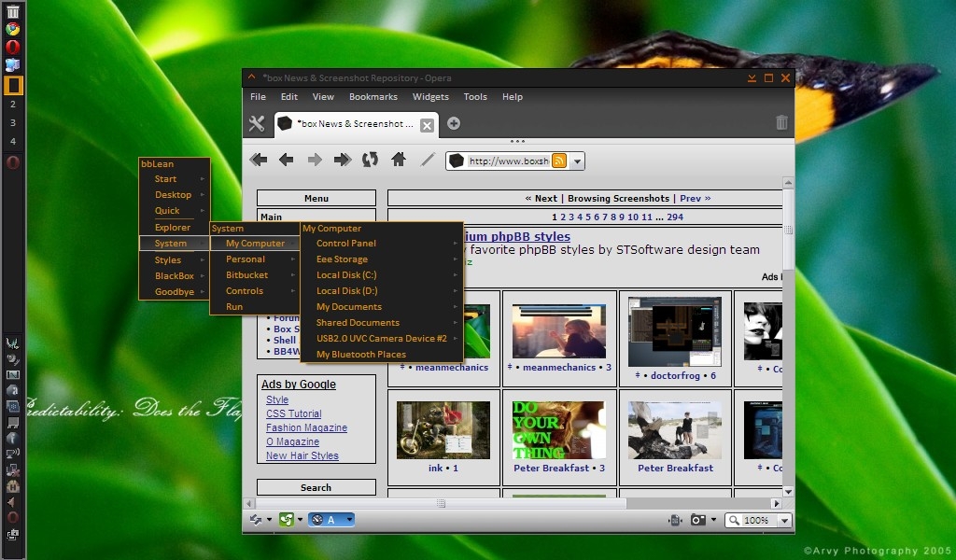Open Local Disk (C:) entry
The width and height of the screenshot is (956, 560).
click(x=382, y=274)
